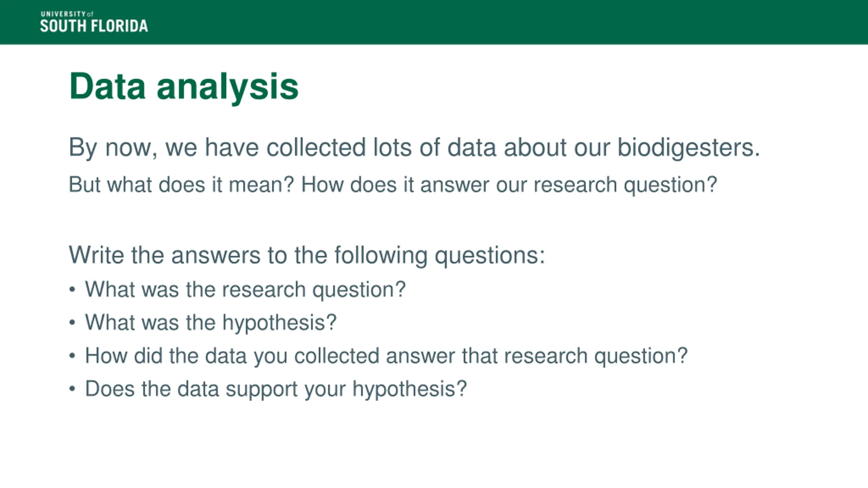Select bullet "Does the data support your hypothesis?"

276,389
